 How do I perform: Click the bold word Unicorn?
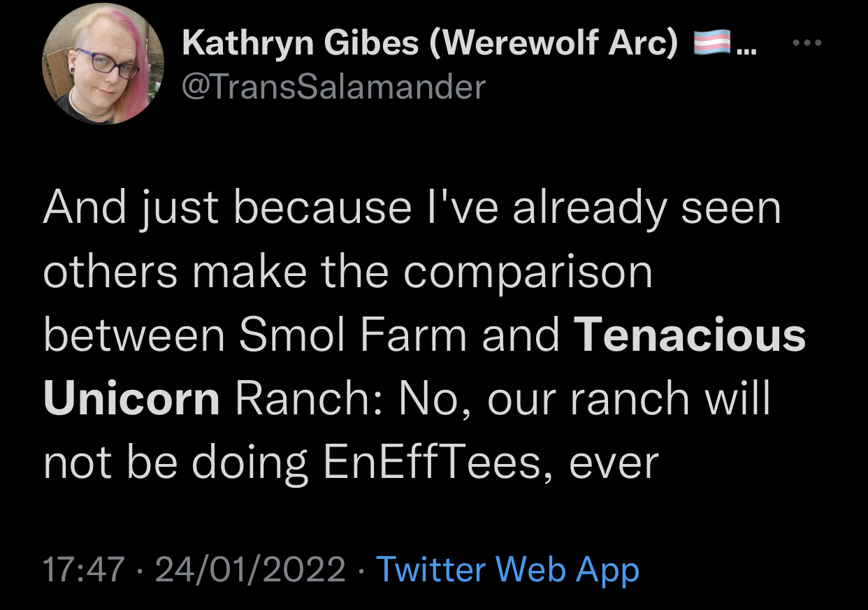pyautogui.click(x=131, y=399)
